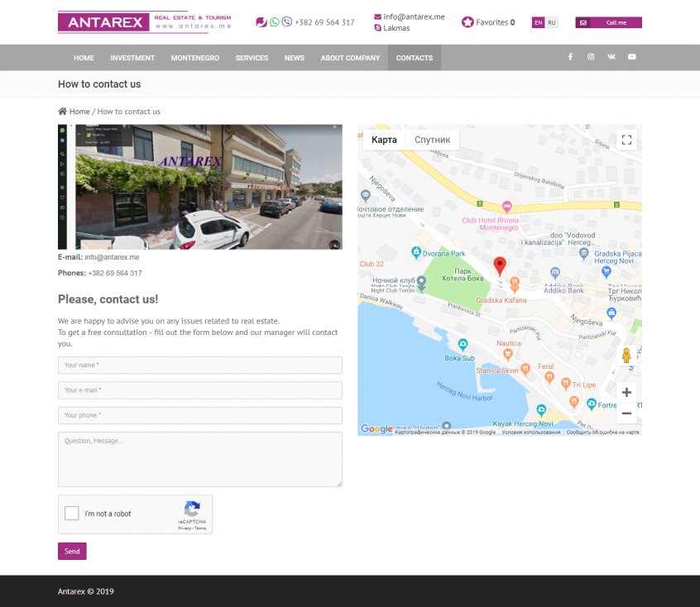Switch language to RU

(x=552, y=22)
